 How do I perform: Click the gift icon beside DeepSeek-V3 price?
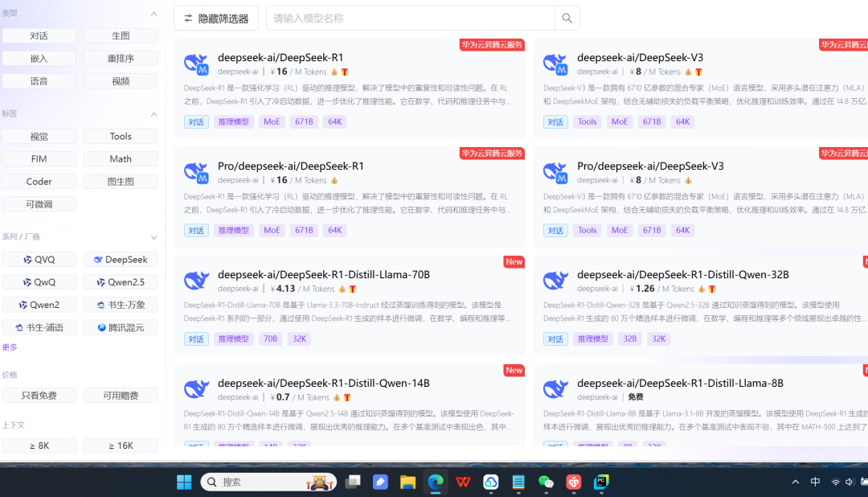(698, 72)
